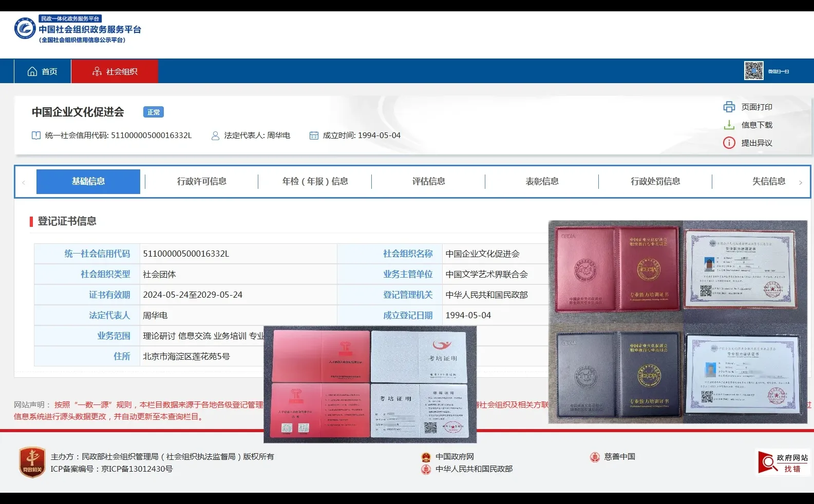Click the tab strip left arrow
Screen dimensions: 814x504
click(x=24, y=182)
